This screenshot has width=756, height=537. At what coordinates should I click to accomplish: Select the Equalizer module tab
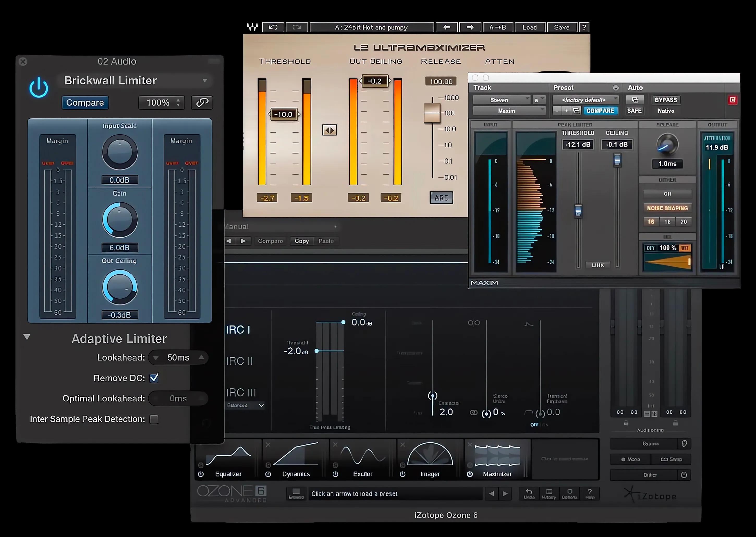pyautogui.click(x=228, y=460)
